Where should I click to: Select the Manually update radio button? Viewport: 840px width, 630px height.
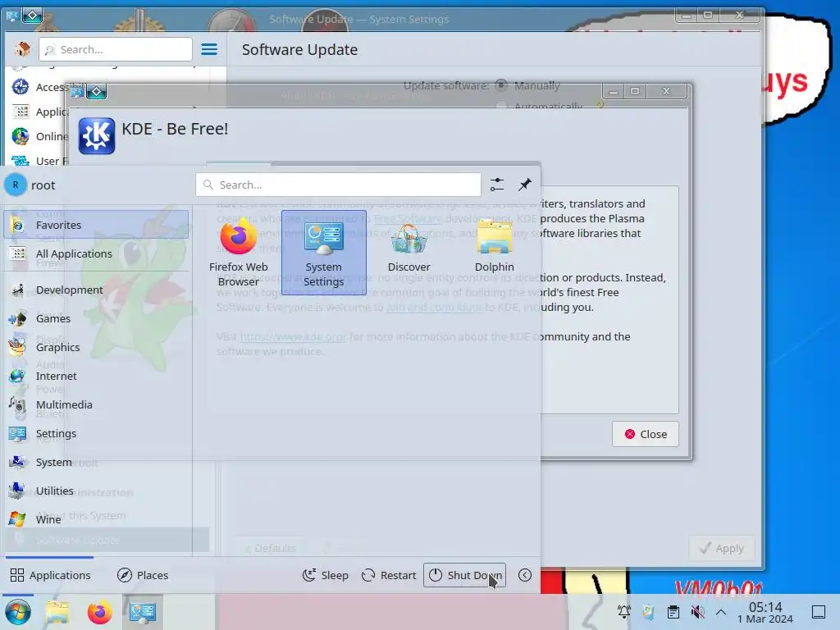501,85
